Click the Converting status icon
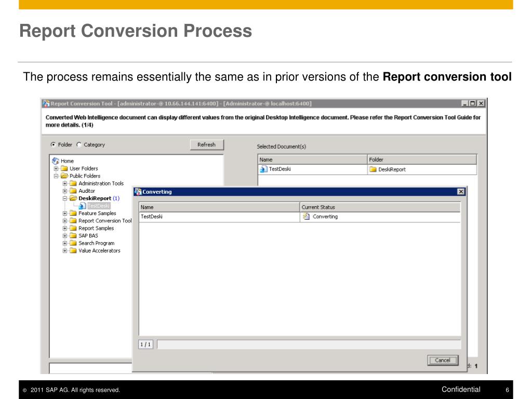Viewport: 532px width, 399px height. click(307, 217)
